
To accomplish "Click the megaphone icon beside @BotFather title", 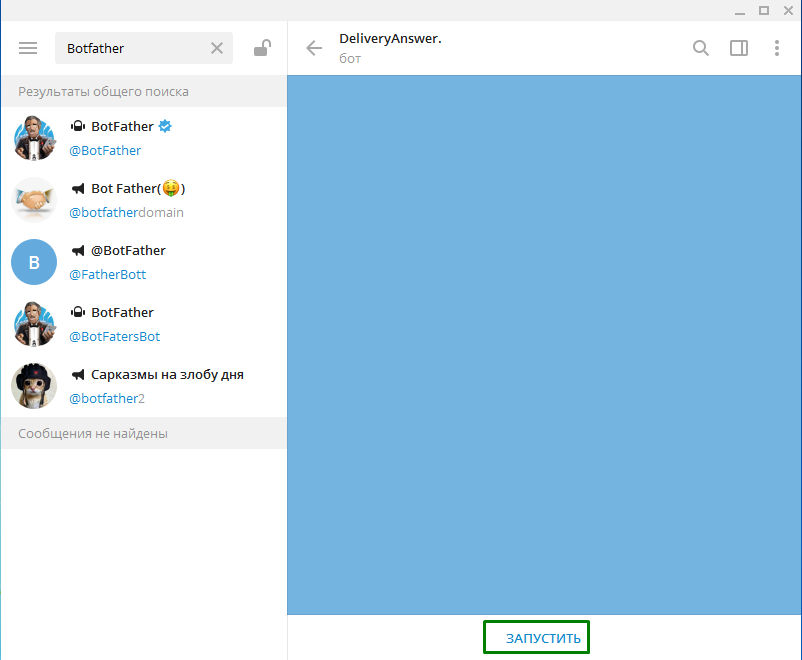I will (78, 251).
